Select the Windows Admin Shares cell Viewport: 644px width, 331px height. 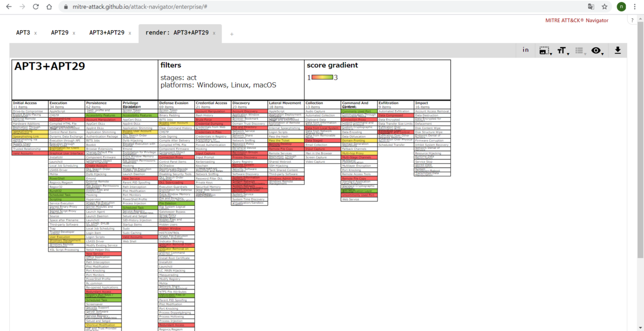286,178
